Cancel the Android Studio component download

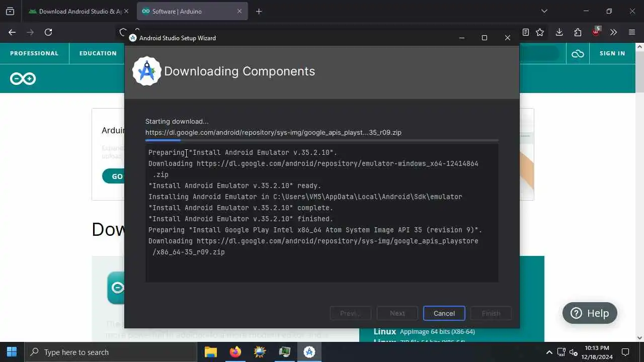pyautogui.click(x=444, y=313)
